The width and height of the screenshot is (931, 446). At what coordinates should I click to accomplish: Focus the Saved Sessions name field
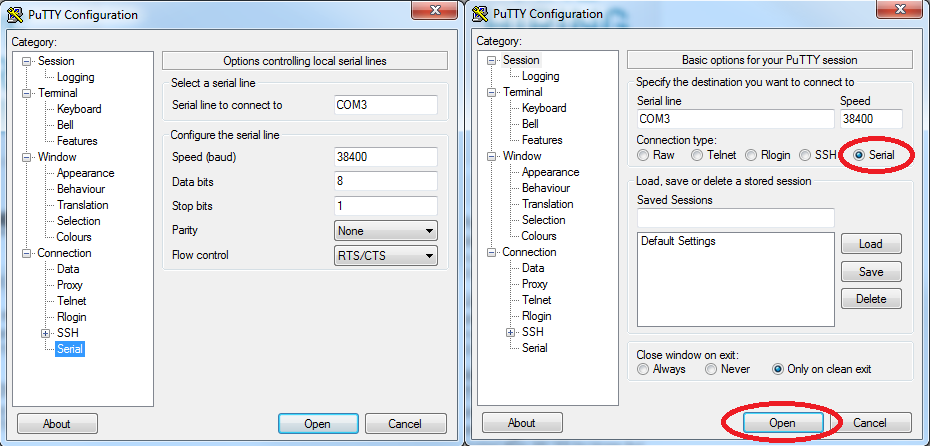(x=736, y=218)
